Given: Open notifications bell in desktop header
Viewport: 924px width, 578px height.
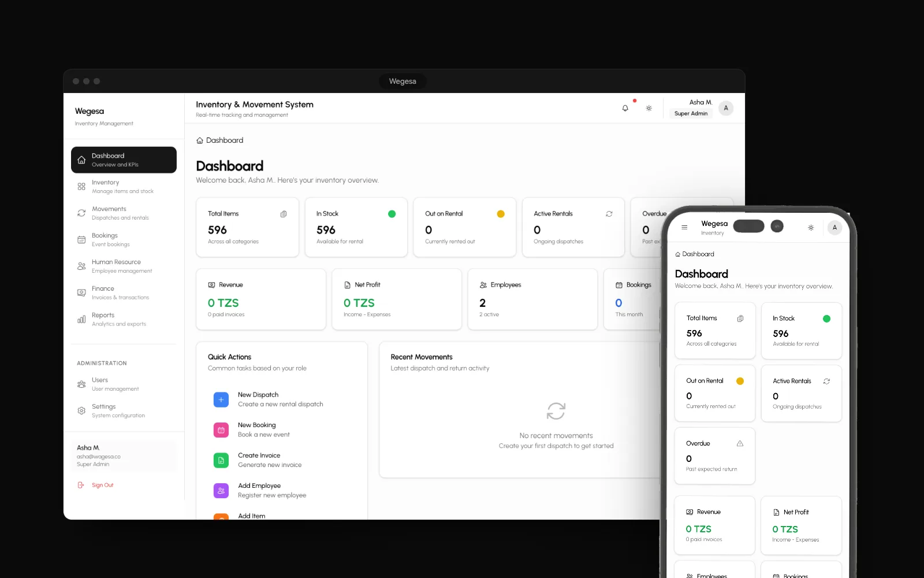Looking at the screenshot, I should (x=625, y=108).
